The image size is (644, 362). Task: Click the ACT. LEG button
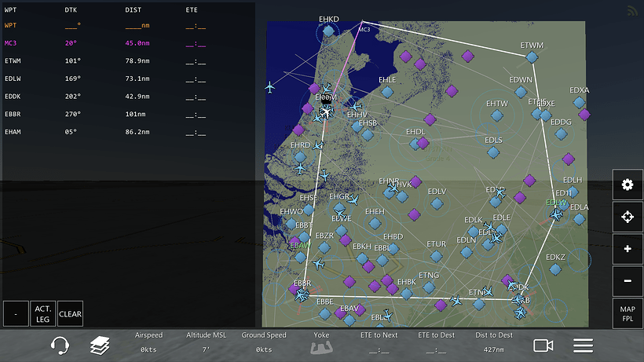click(42, 314)
